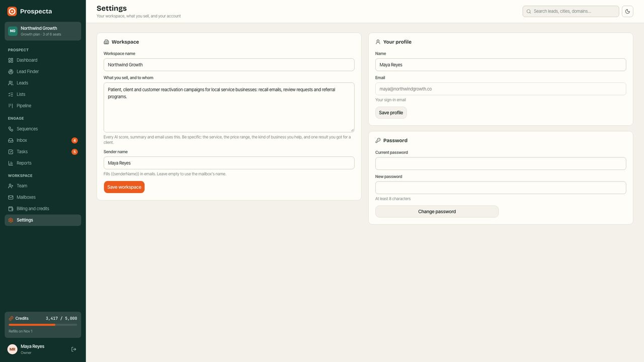The width and height of the screenshot is (644, 362).
Task: Click the Change password button
Action: (x=437, y=212)
